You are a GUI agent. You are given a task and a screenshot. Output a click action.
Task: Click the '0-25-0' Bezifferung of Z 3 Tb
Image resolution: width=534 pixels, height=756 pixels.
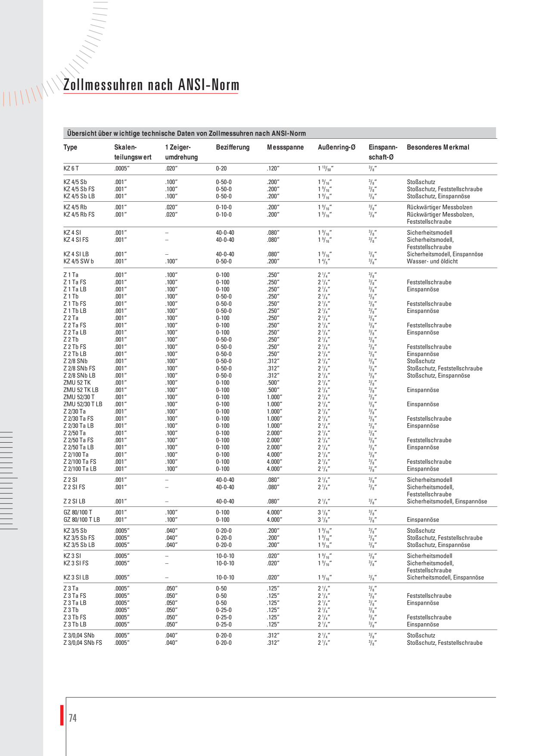point(224,610)
